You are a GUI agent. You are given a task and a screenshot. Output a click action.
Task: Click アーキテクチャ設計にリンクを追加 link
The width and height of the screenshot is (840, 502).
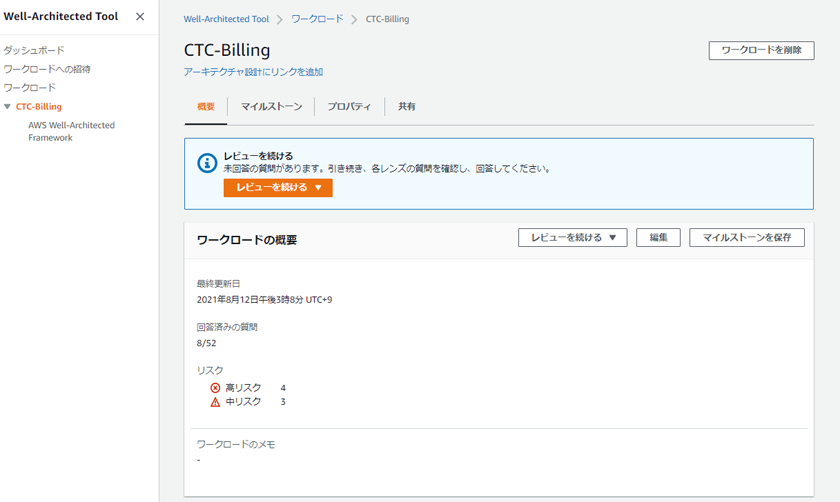pos(253,72)
